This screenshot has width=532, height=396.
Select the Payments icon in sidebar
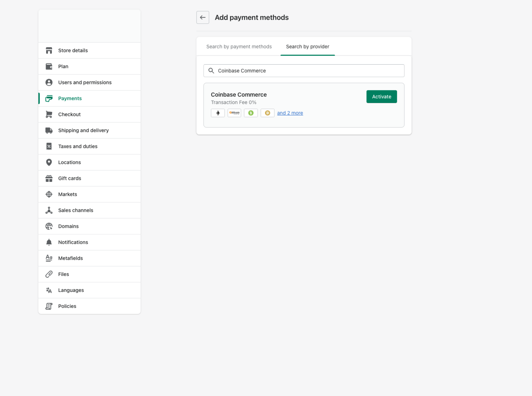49,98
